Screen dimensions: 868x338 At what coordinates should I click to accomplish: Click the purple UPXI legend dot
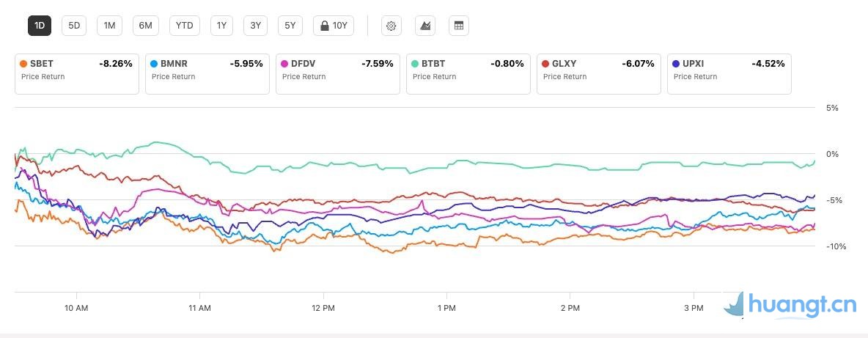coord(676,64)
